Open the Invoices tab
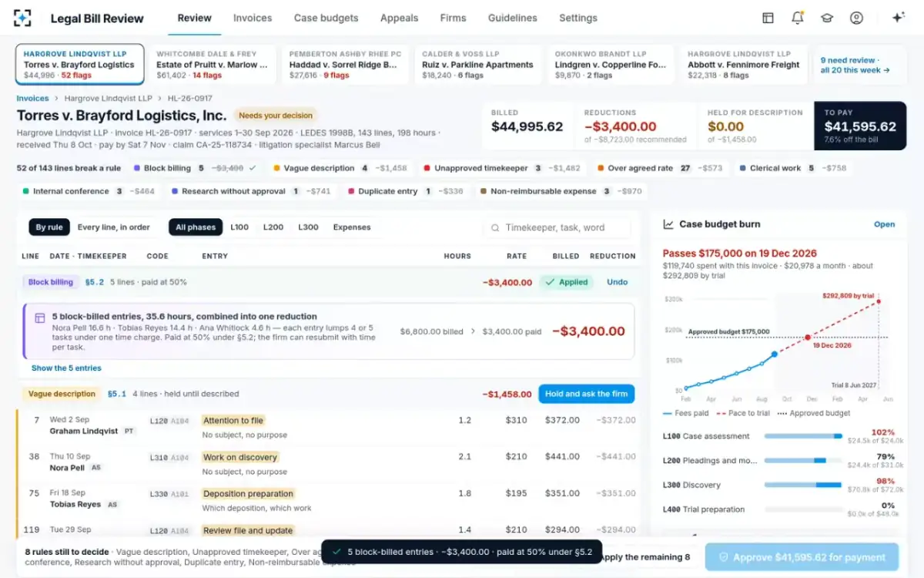The height and width of the screenshot is (578, 924). tap(253, 18)
